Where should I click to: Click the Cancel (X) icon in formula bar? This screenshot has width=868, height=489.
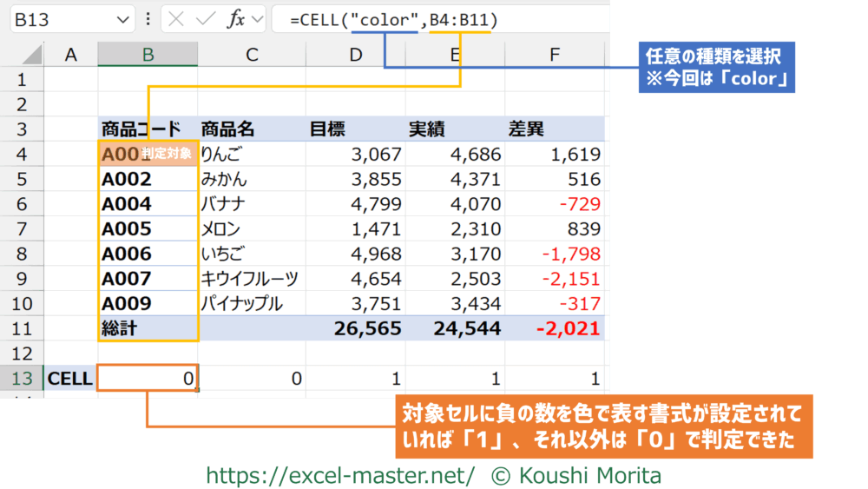tap(176, 19)
